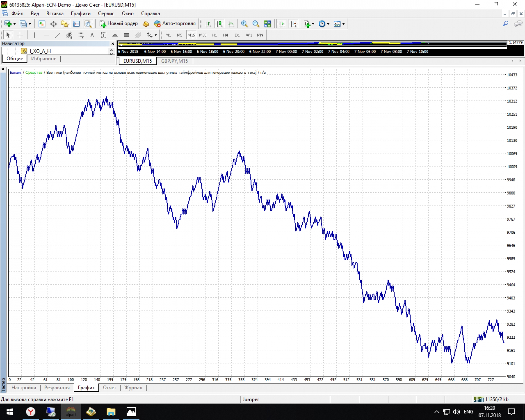Open the Indicators list dropdown arrow
The image size is (525, 420).
tap(313, 24)
